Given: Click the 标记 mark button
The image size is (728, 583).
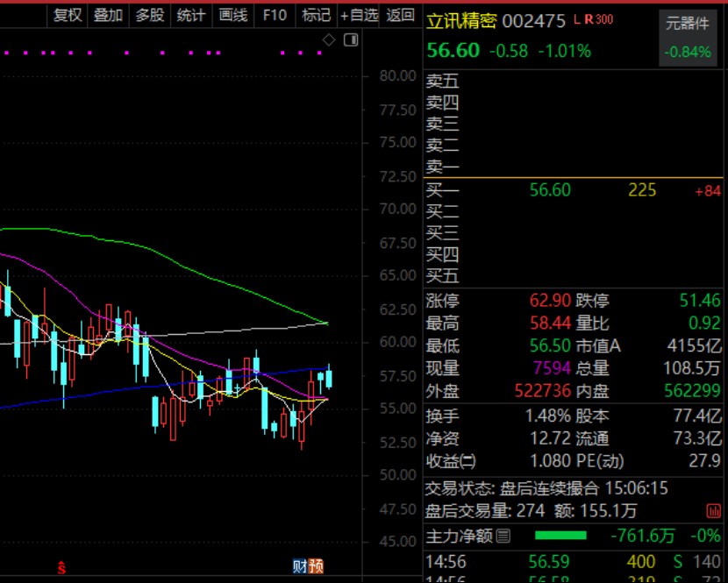Looking at the screenshot, I should [316, 15].
